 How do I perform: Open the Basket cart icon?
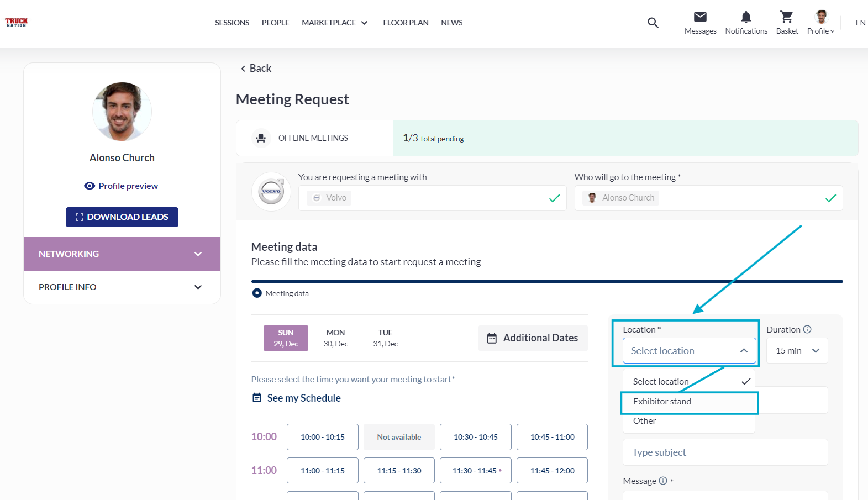tap(786, 17)
